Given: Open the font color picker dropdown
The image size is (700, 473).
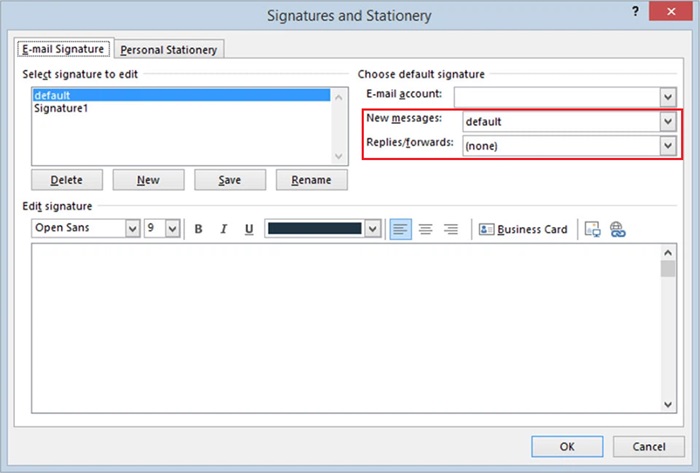Looking at the screenshot, I should (x=373, y=229).
